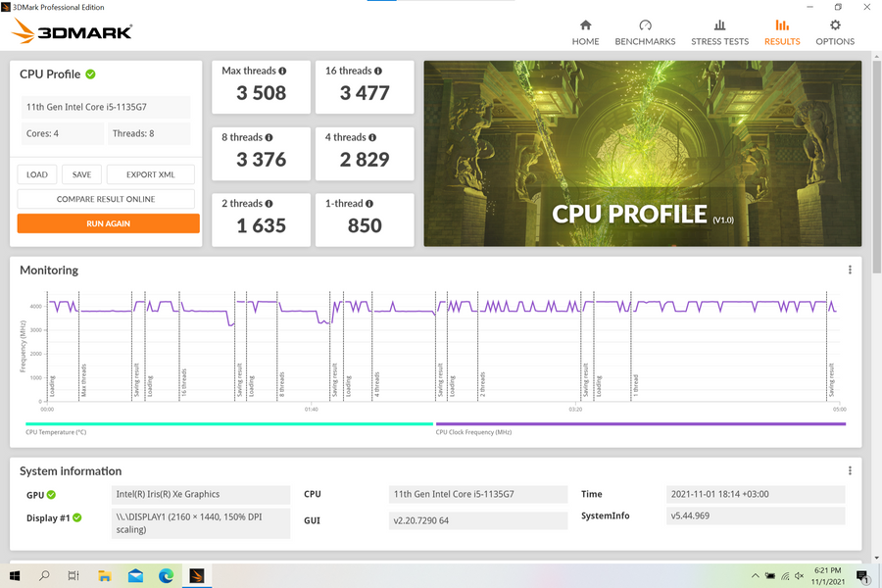Click the Max threads info icon
The image size is (882, 588).
coord(282,72)
